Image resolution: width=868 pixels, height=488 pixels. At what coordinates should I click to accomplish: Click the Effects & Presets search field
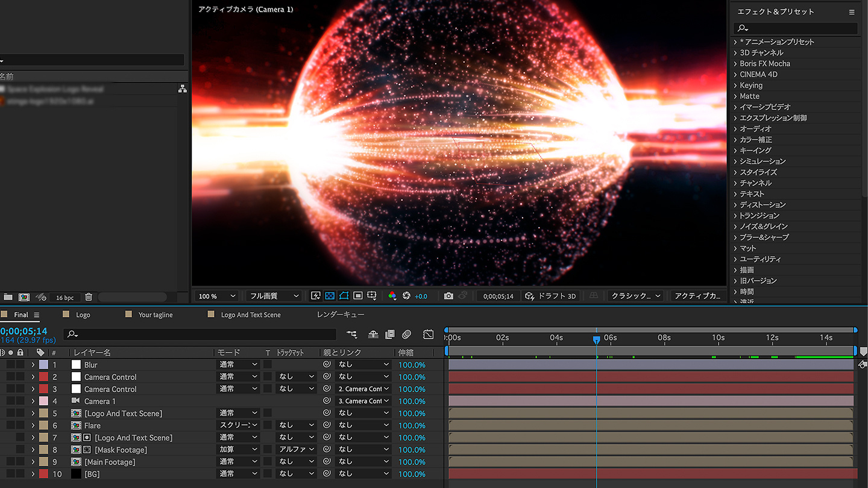(796, 28)
